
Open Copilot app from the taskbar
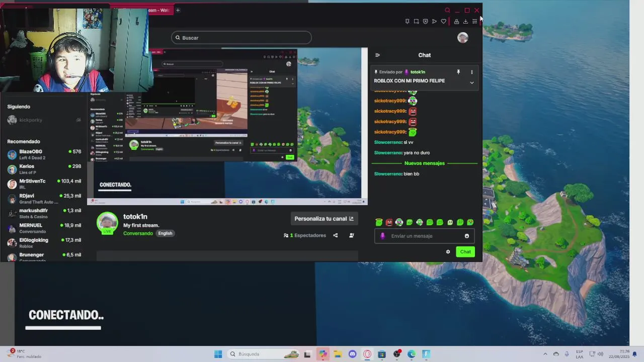coord(323,354)
